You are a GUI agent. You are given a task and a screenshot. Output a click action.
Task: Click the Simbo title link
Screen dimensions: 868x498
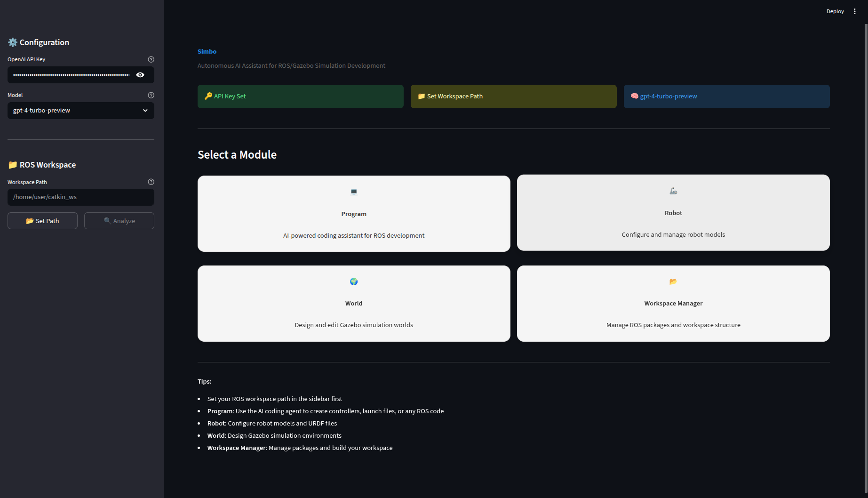207,51
